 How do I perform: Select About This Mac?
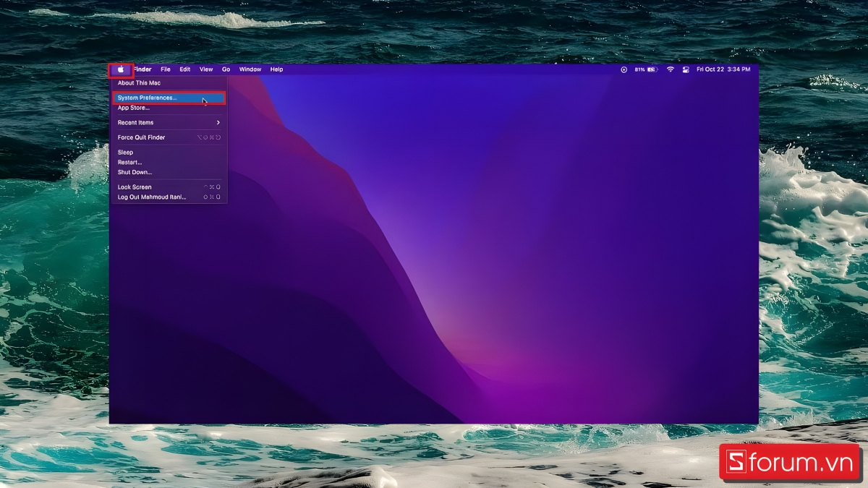(x=169, y=83)
